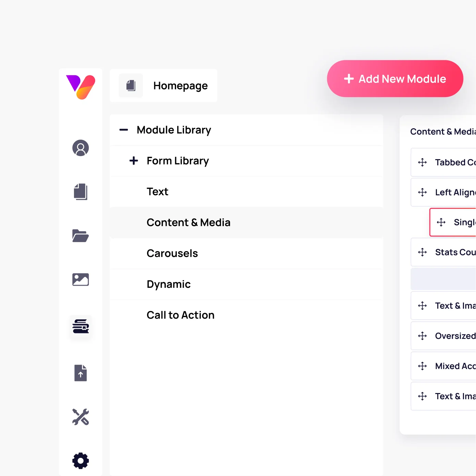Viewport: 476px width, 476px height.
Task: Collapse the Module Library section
Action: [123, 130]
